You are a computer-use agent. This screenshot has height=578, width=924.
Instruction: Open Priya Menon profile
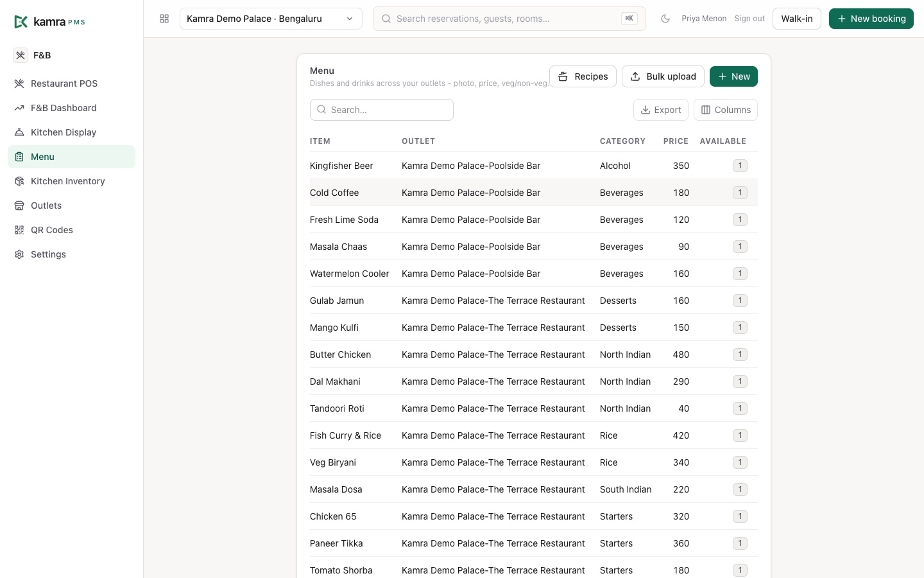(704, 19)
